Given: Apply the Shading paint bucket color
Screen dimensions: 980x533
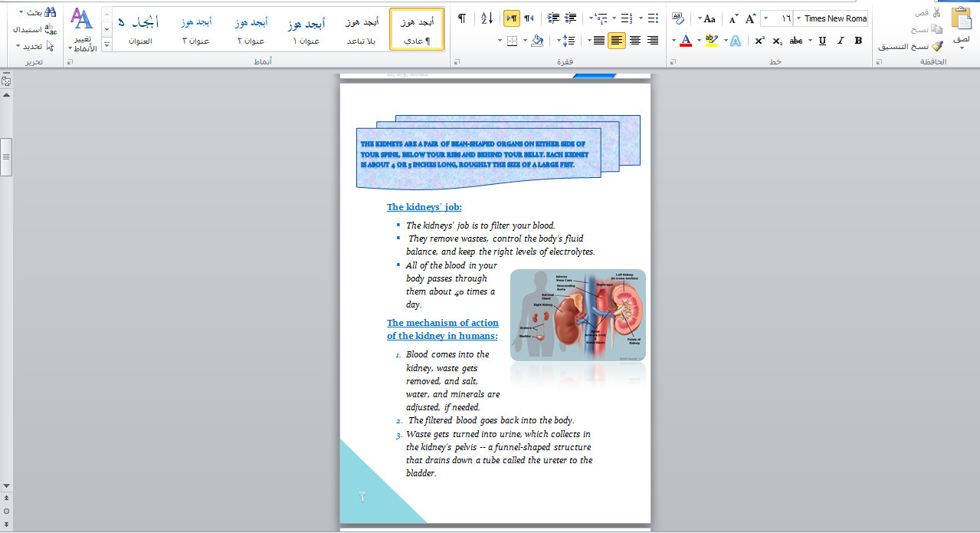Looking at the screenshot, I should pyautogui.click(x=536, y=41).
